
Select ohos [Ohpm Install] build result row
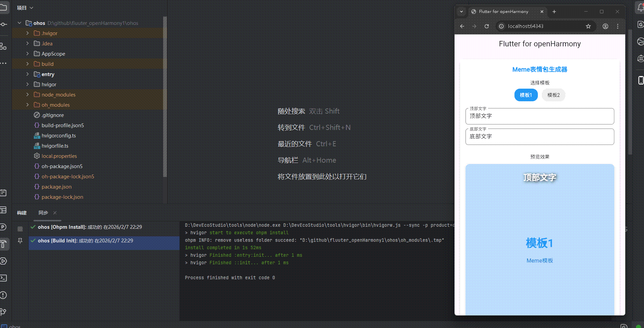tap(104, 227)
